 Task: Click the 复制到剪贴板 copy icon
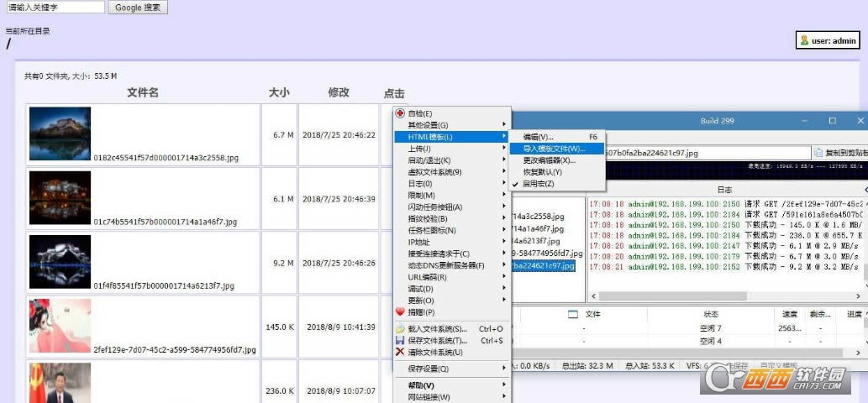pyautogui.click(x=819, y=153)
